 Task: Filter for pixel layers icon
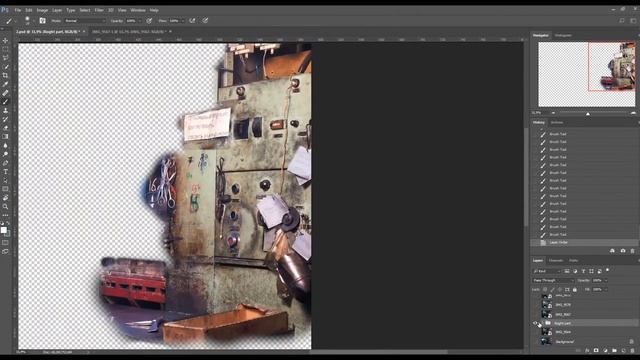pos(567,271)
